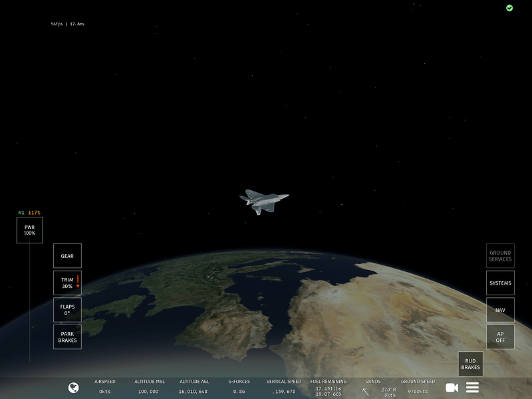Open the hamburger menu icon

(472, 388)
